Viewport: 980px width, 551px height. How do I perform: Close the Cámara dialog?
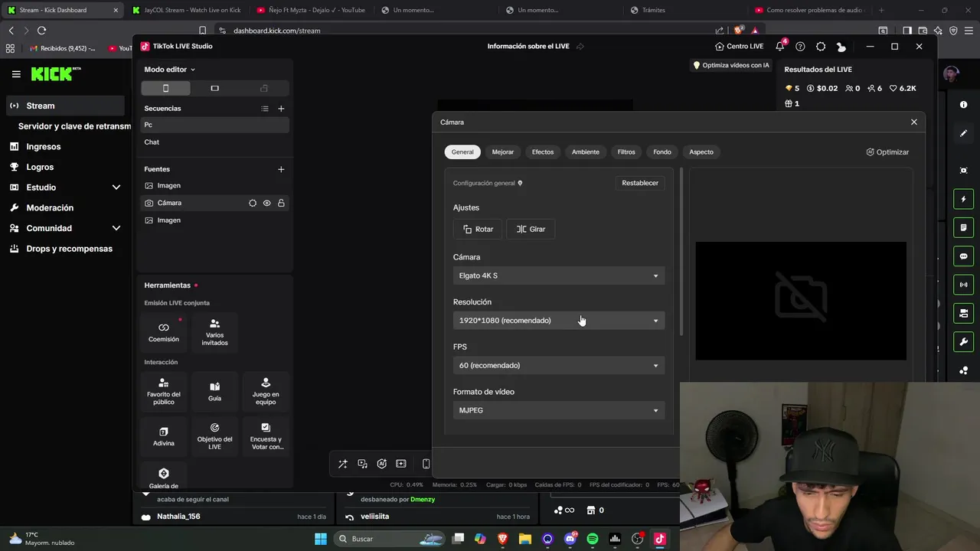click(913, 122)
